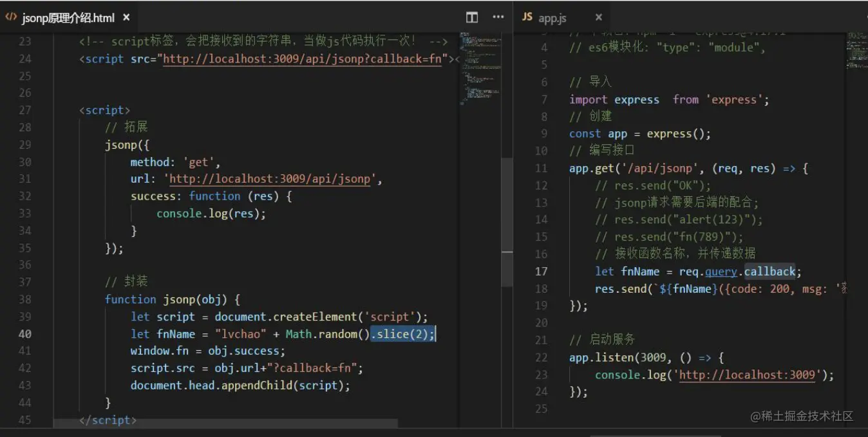
Task: Click the '// 封装' comment
Action: click(126, 281)
